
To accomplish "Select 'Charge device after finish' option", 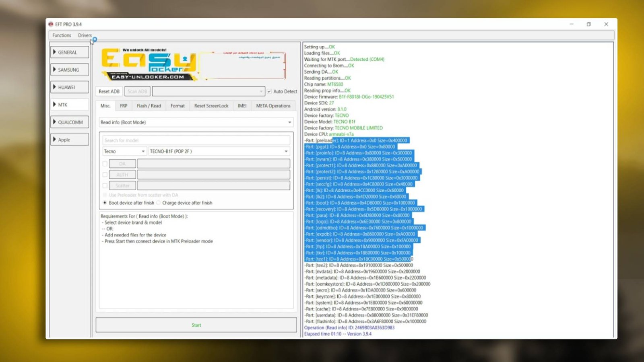I will click(159, 203).
